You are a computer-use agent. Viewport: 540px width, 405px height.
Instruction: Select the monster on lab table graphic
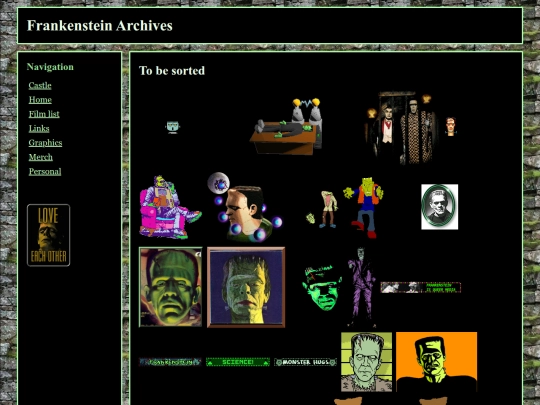pyautogui.click(x=286, y=127)
